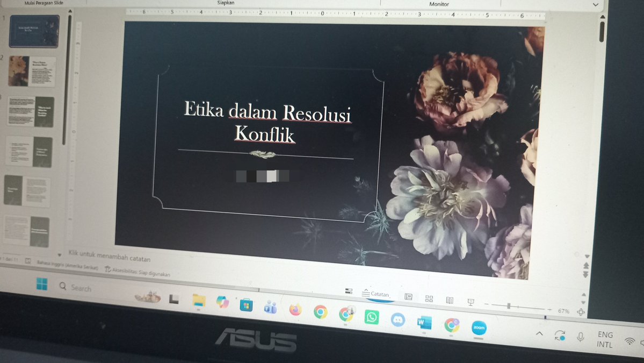Open Microsoft Store from taskbar

(246, 305)
